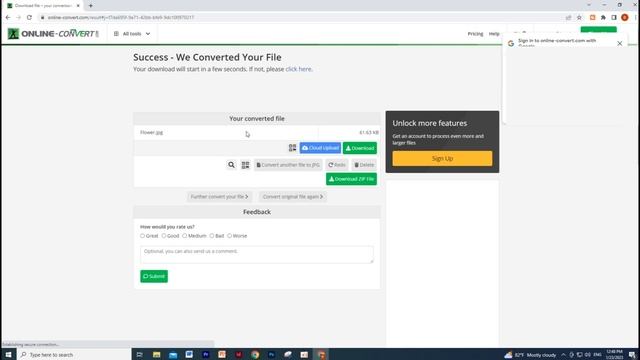
Task: Click the Flower.jpg file name
Action: (151, 132)
